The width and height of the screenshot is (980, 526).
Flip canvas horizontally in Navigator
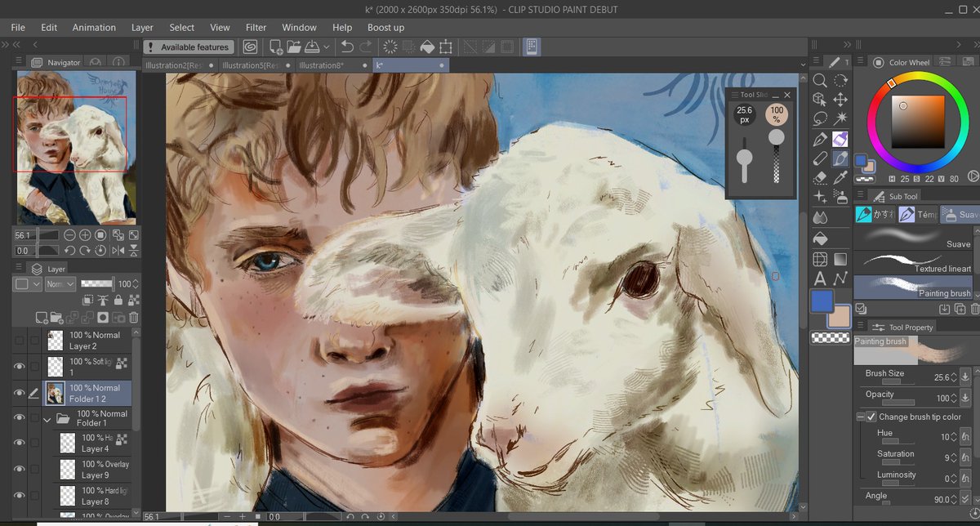pos(118,250)
